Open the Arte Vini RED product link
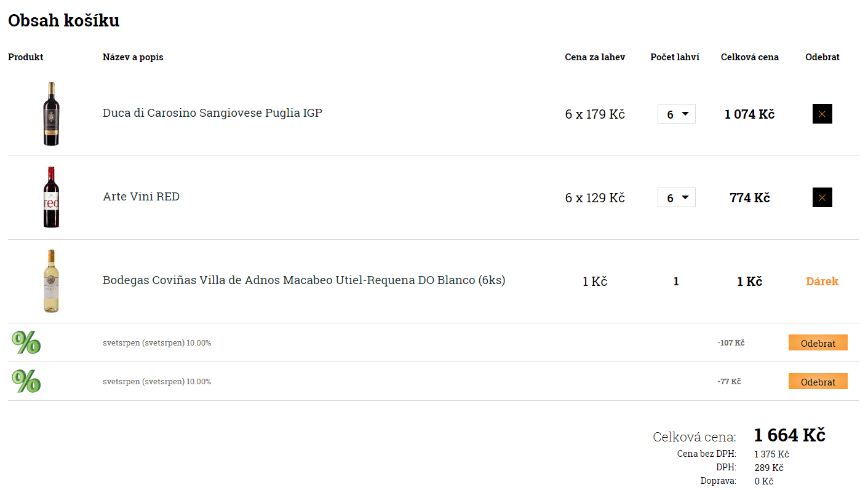Viewport: 868px width, 490px height. (x=141, y=197)
